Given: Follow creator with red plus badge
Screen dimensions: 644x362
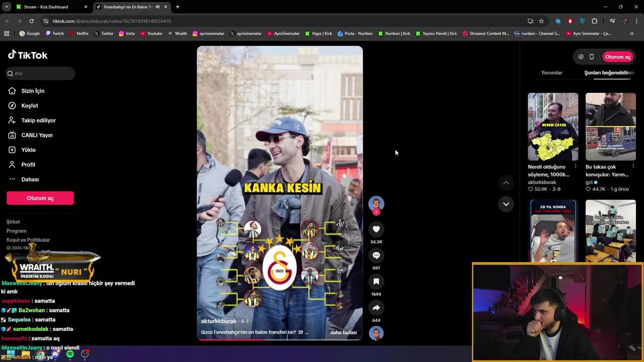Looking at the screenshot, I should 376,212.
